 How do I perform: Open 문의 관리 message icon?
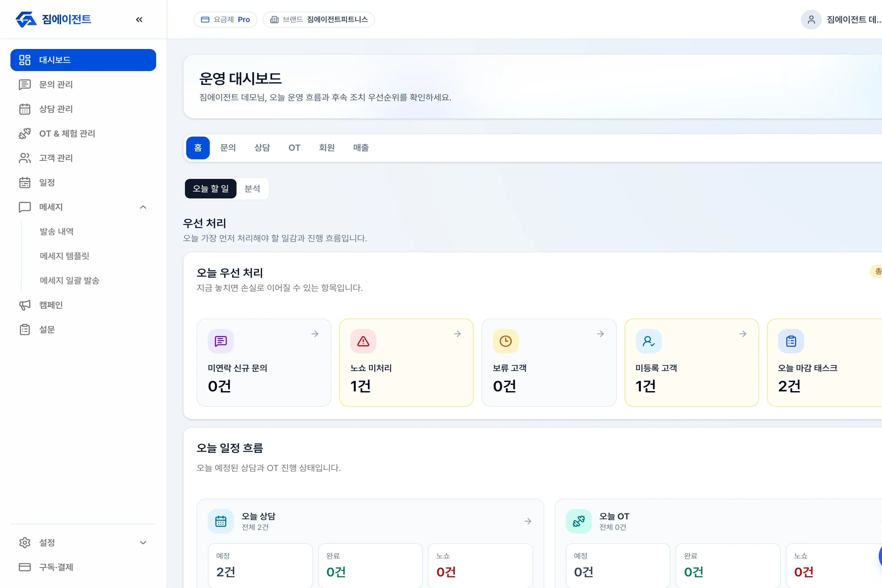coord(25,85)
